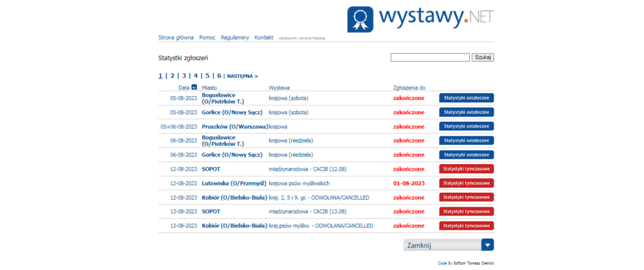
Task: Open Statystyki ostateczne for first Bogusławice row
Action: click(466, 98)
